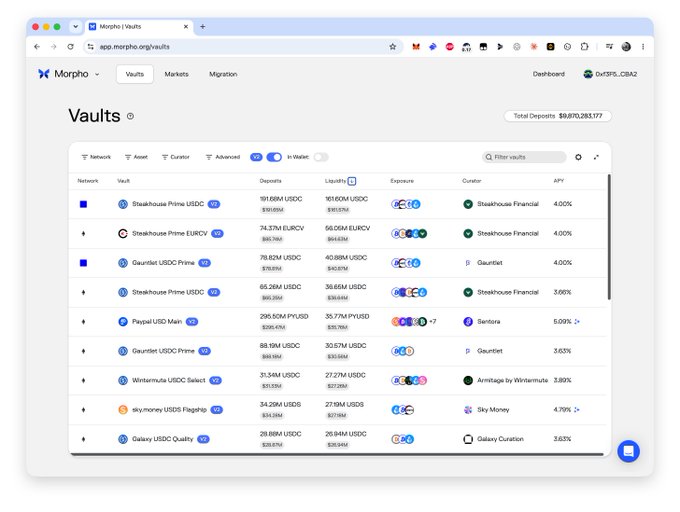The image size is (680, 512).
Task: Click the Galaxy Curation curator logo
Action: (x=468, y=439)
